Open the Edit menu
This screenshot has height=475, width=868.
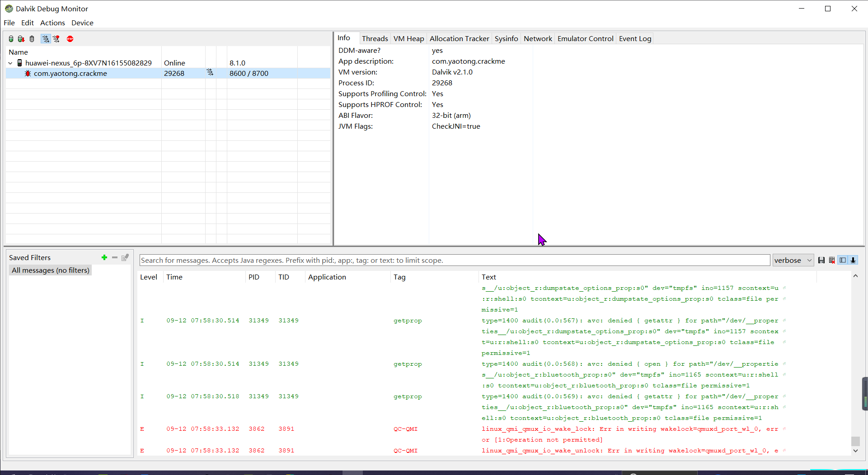[28, 23]
